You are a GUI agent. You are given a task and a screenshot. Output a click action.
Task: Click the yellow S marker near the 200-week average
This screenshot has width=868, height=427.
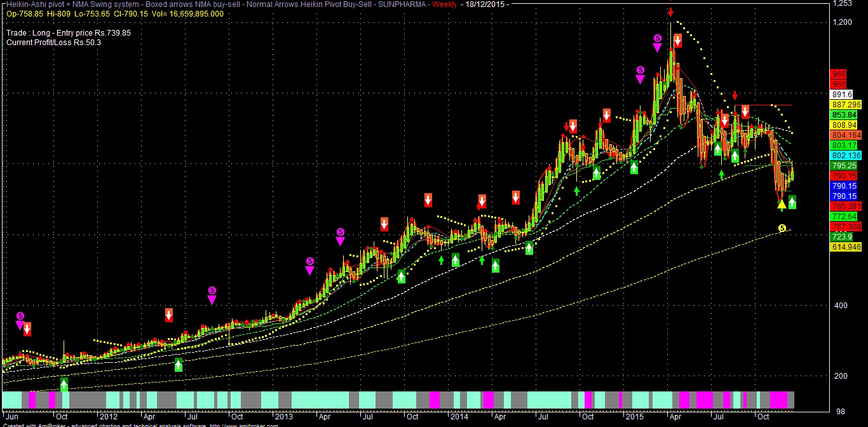tap(782, 228)
